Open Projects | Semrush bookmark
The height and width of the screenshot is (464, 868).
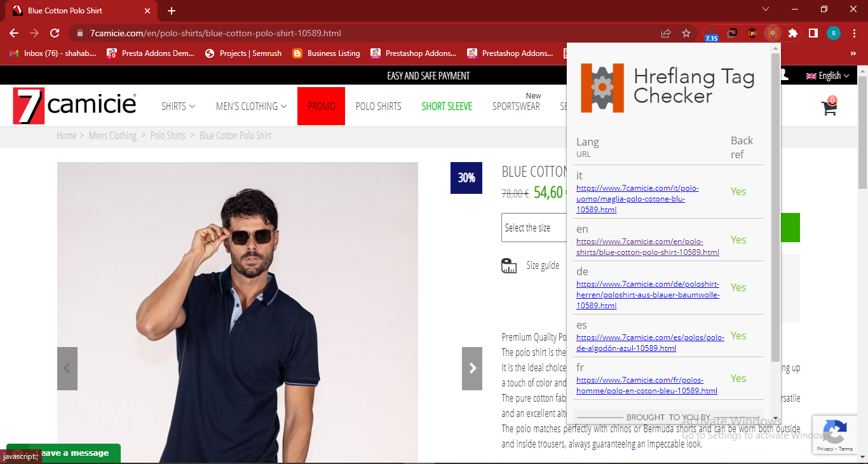pos(243,53)
